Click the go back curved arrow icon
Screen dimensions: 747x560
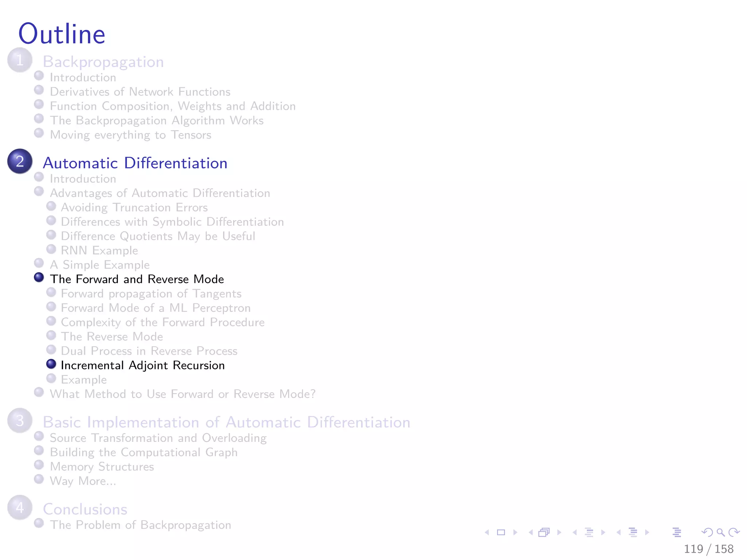pyautogui.click(x=707, y=533)
